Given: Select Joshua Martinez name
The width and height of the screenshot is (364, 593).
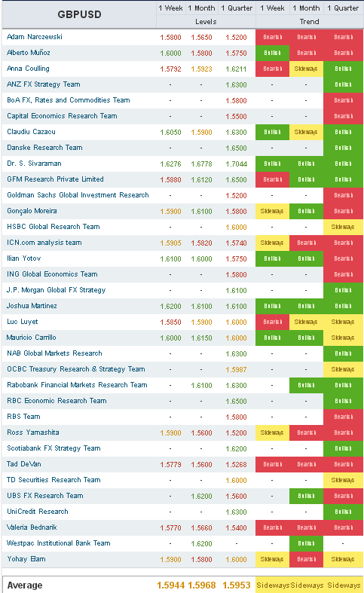Looking at the screenshot, I should (32, 306).
